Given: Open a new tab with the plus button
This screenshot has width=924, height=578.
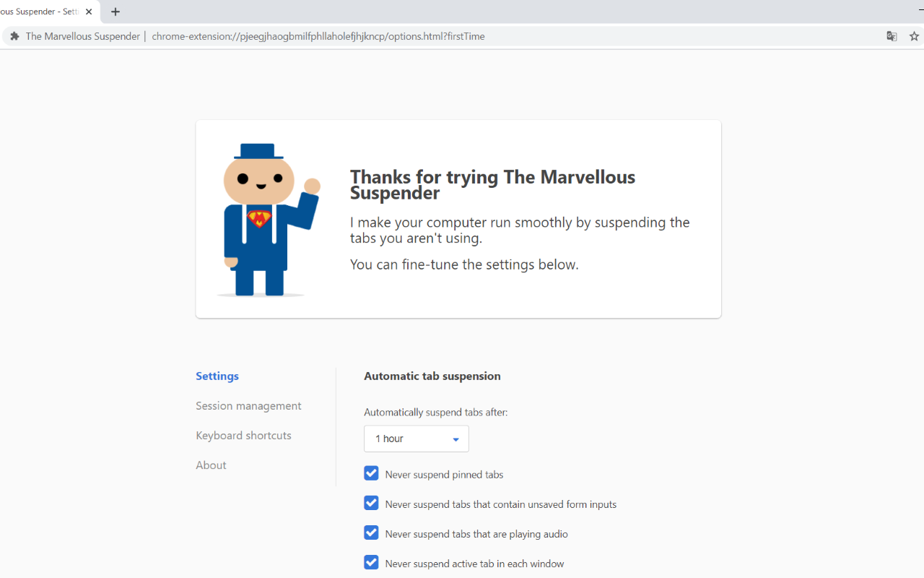Looking at the screenshot, I should tap(115, 12).
